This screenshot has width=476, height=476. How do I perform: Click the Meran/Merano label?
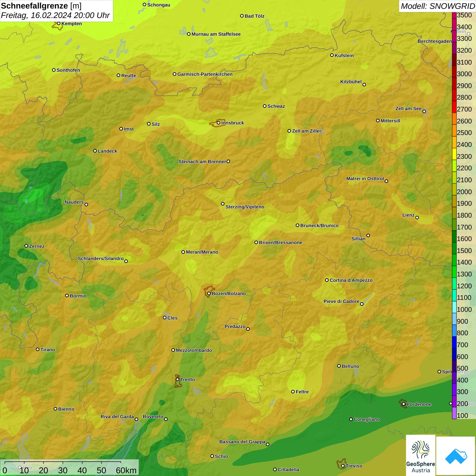202,252
